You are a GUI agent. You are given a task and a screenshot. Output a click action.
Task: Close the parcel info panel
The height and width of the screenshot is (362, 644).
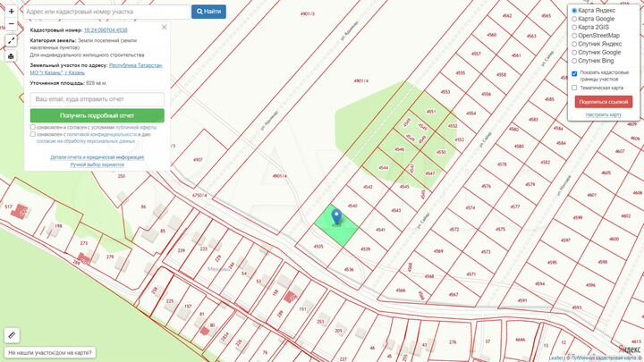tap(165, 27)
